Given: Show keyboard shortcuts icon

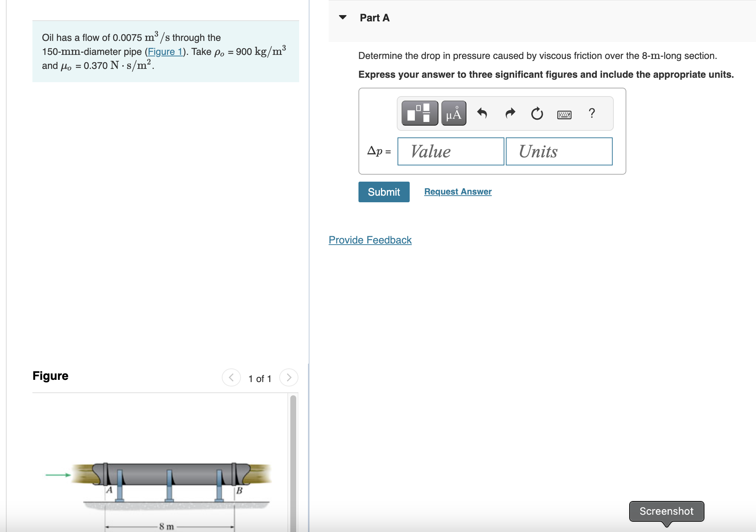Looking at the screenshot, I should point(564,115).
